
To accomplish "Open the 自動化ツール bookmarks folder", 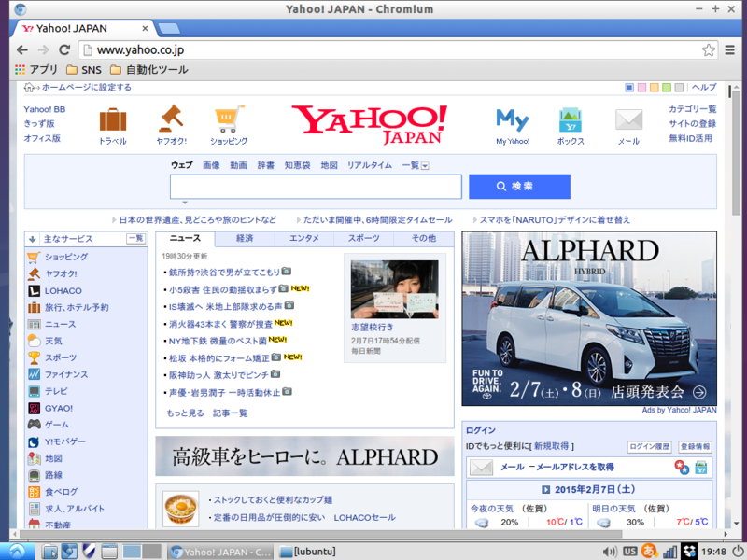I will coord(149,70).
